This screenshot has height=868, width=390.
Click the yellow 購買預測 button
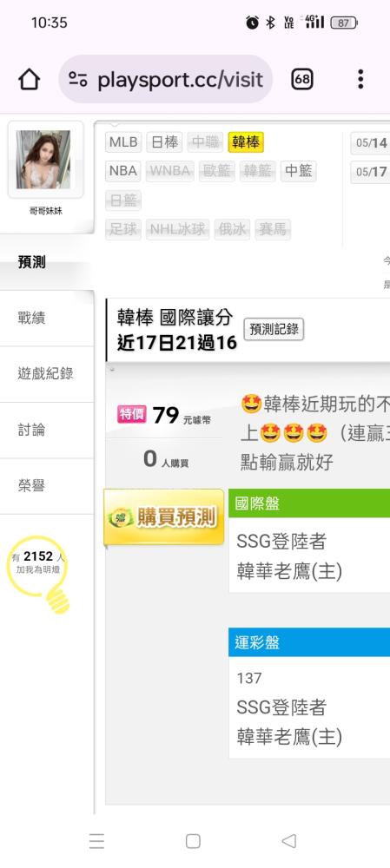click(x=164, y=517)
